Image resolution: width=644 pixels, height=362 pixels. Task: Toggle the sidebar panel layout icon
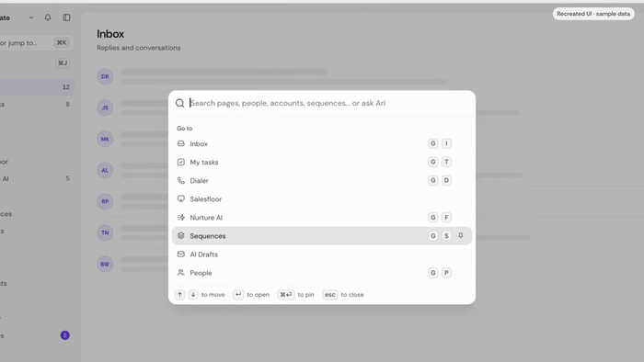click(66, 17)
